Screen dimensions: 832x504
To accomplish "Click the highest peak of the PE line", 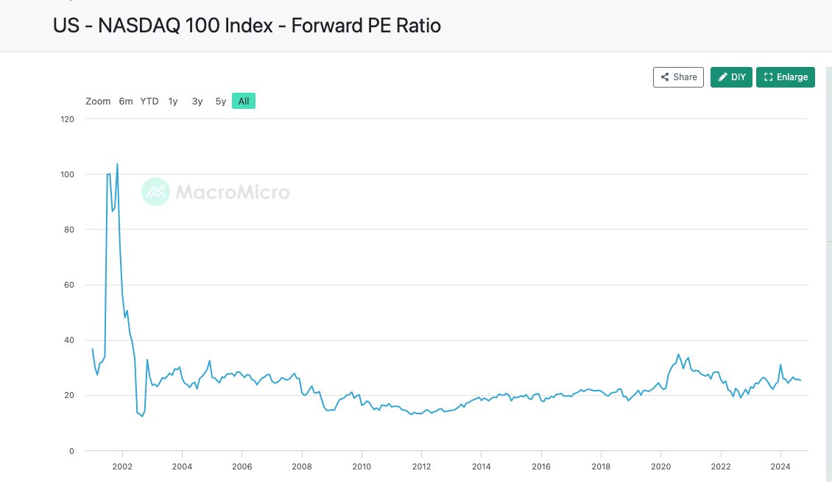I will pos(117,164).
